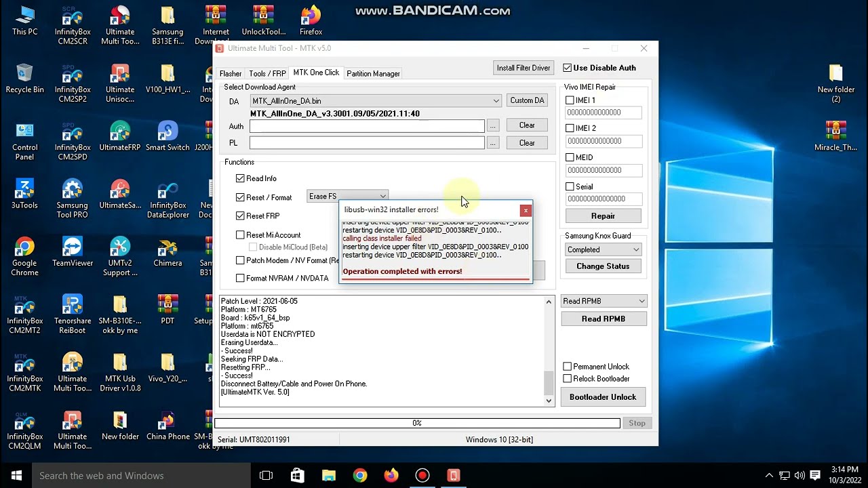Uncheck Reset FRP option

(x=240, y=216)
